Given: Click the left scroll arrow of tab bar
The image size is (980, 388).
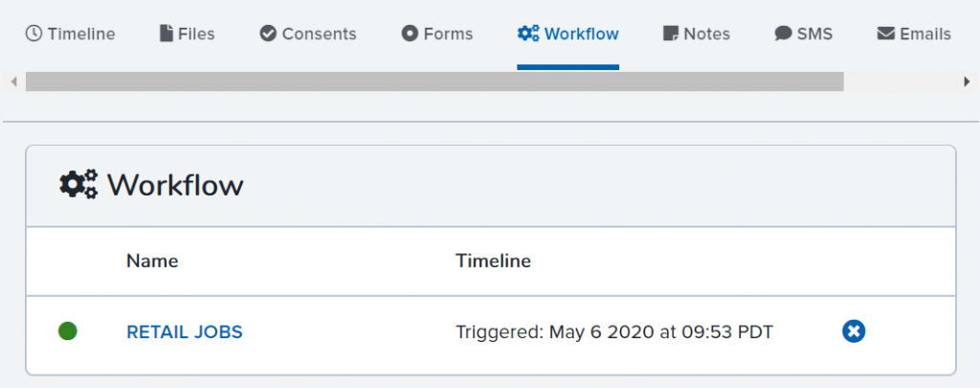Looking at the screenshot, I should [x=13, y=81].
